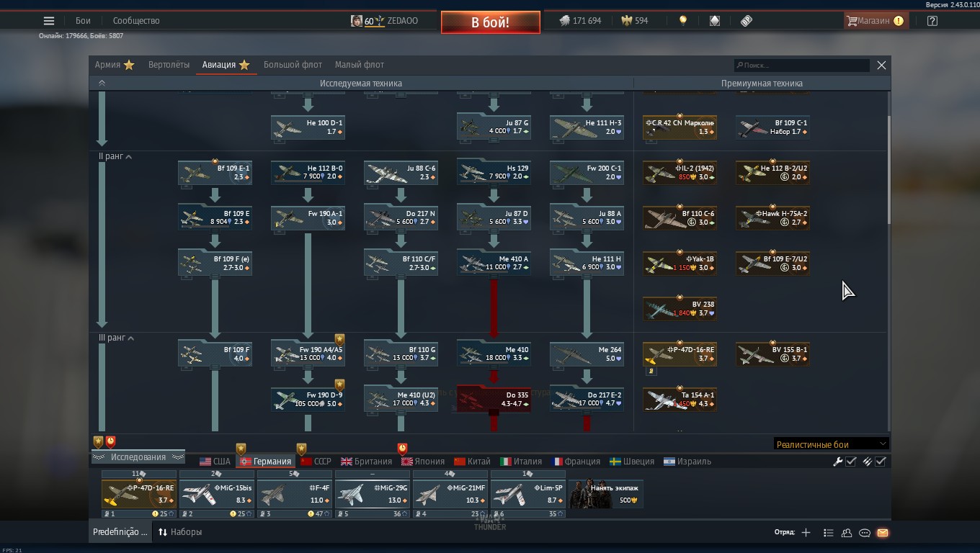Select the Fw 200 C-1 aircraft card

587,173
